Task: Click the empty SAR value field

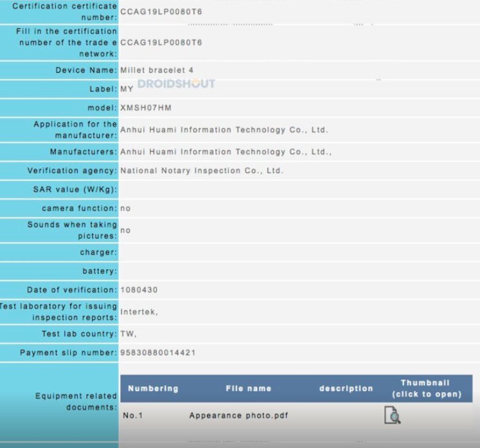Action: click(299, 189)
